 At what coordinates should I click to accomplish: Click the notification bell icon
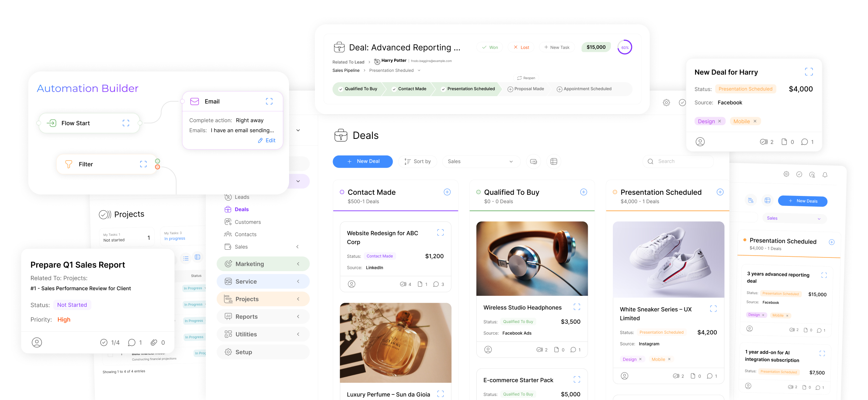(x=825, y=175)
